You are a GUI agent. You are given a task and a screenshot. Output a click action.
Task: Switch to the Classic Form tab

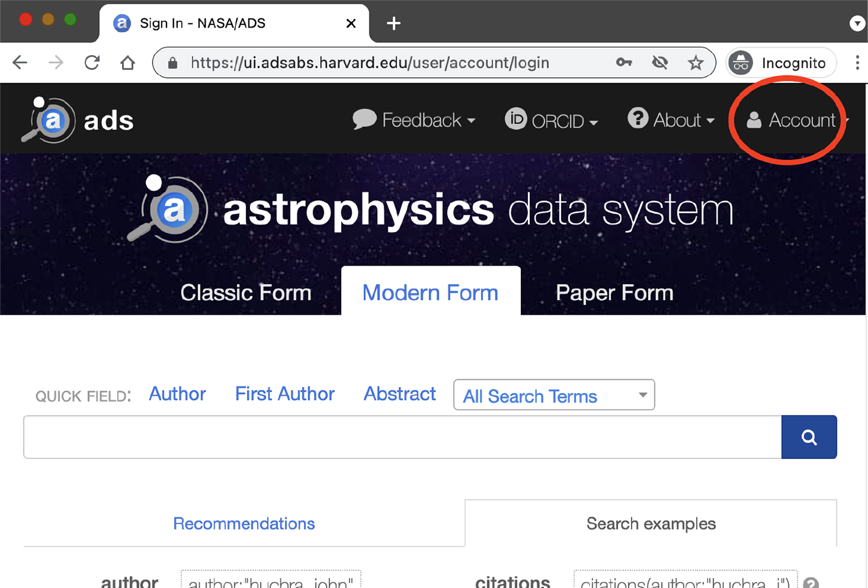coord(246,293)
